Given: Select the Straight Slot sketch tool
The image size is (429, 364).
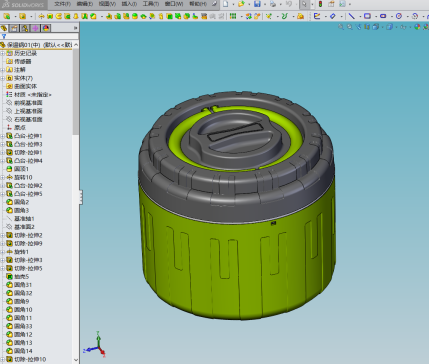Looking at the screenshot, I should click(383, 16).
